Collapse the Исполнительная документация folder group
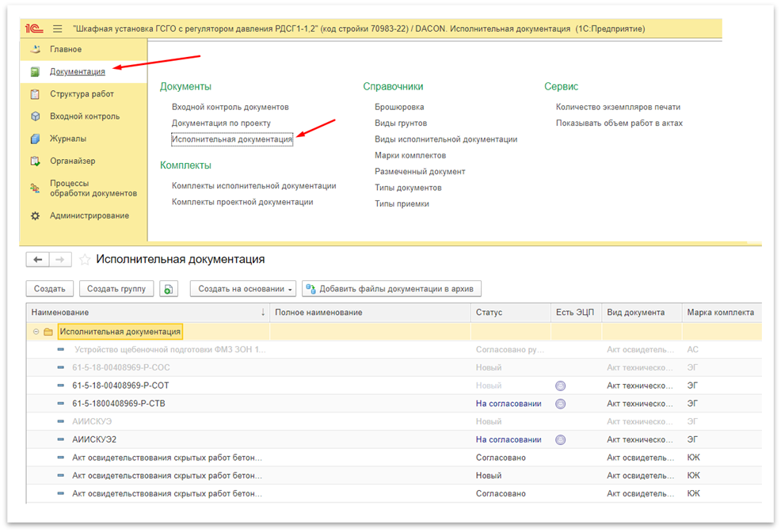This screenshot has height=532, width=781. pyautogui.click(x=36, y=332)
